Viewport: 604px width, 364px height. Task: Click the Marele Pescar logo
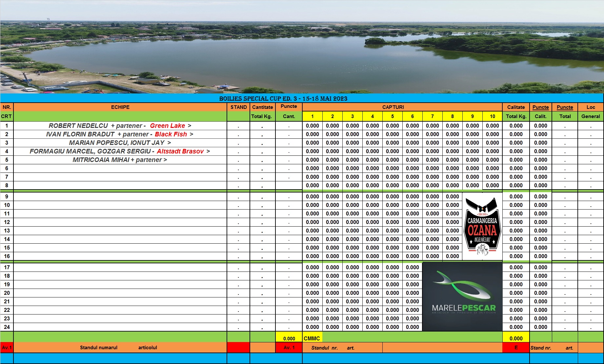pyautogui.click(x=462, y=296)
